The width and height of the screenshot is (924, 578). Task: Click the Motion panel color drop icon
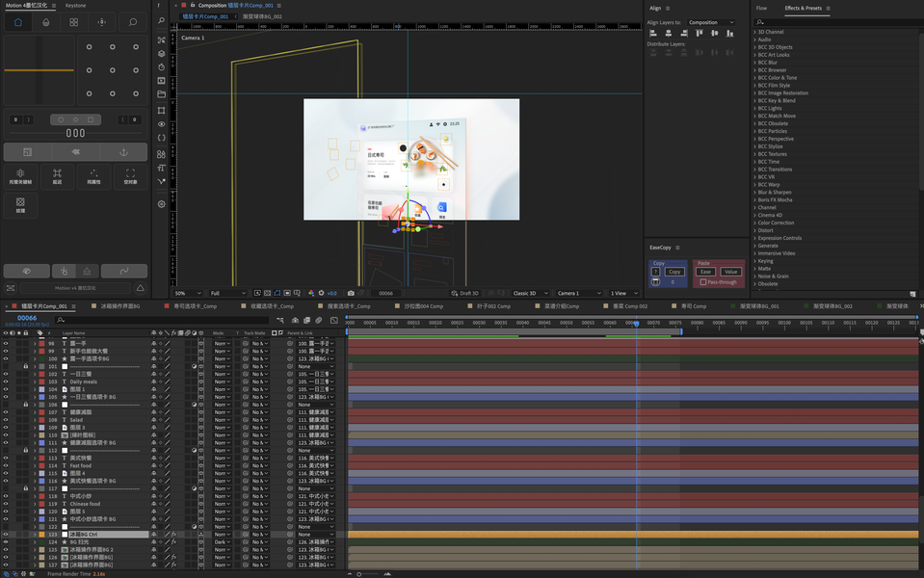tap(46, 22)
